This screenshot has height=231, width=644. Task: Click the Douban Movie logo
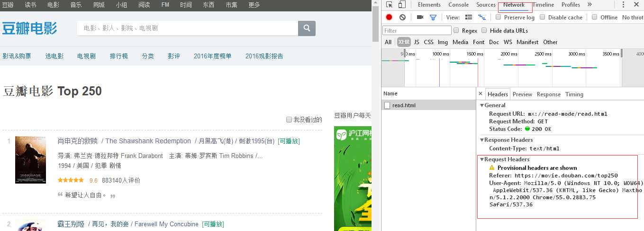[29, 28]
